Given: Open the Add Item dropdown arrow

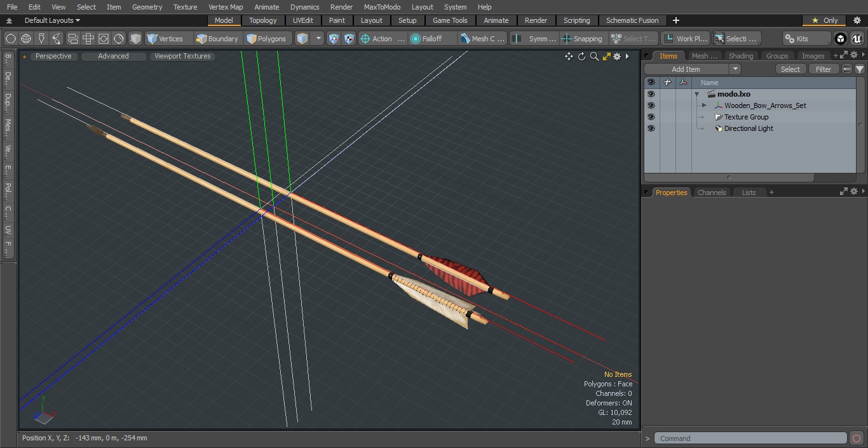Looking at the screenshot, I should [x=735, y=69].
